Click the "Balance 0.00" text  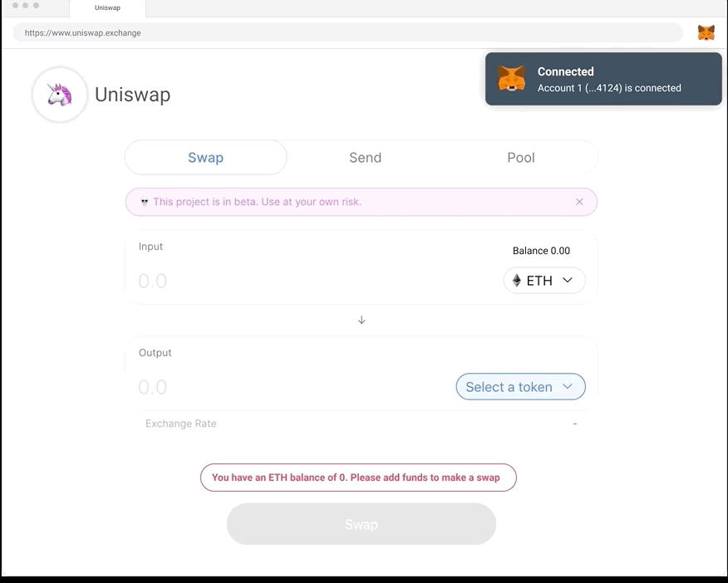[541, 251]
